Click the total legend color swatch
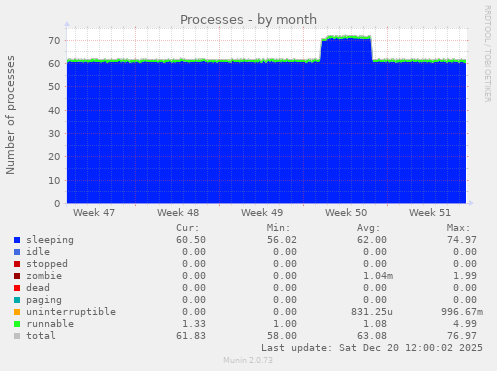Screen dimensions: 497x371 click(x=17, y=336)
